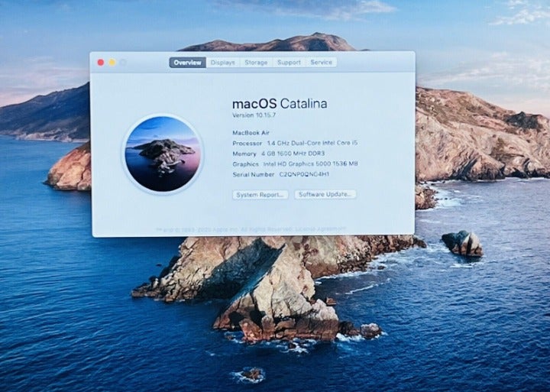Switch to the Overview tab
550x392 pixels.
pyautogui.click(x=188, y=63)
